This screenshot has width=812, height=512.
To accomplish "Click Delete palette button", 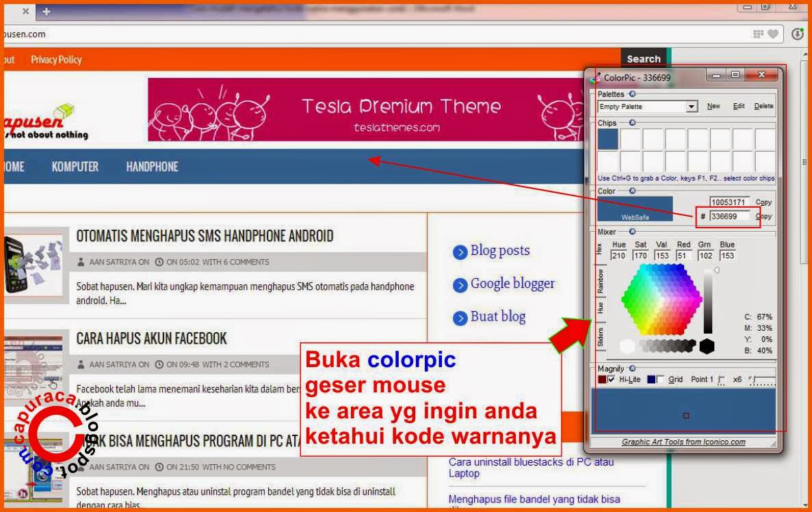I will [x=763, y=106].
